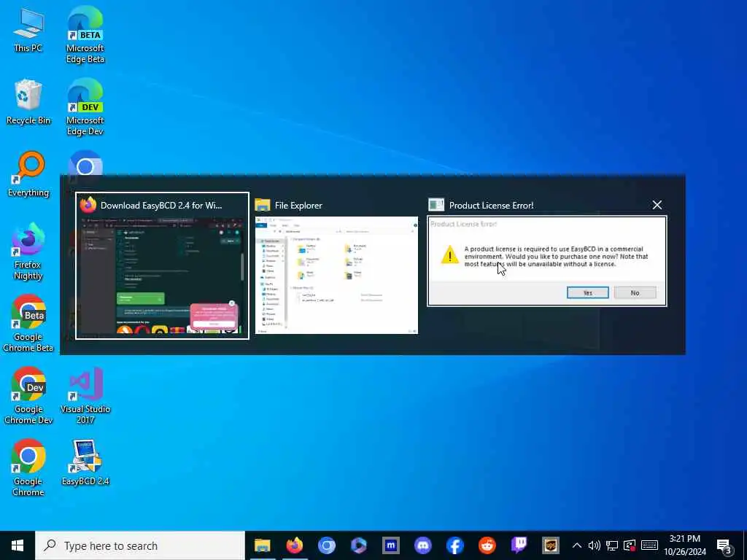Viewport: 747px width, 560px height.
Task: Open the volume control in system tray
Action: pyautogui.click(x=594, y=545)
